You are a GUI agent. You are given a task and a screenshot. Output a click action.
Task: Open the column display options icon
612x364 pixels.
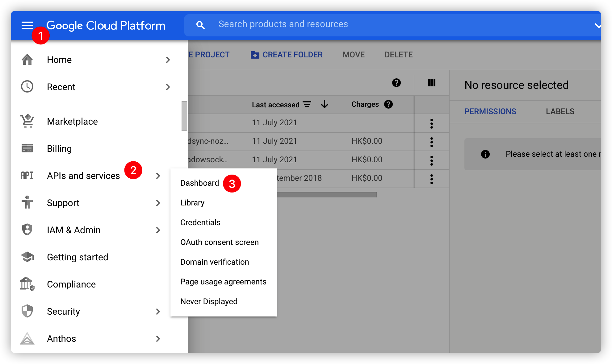(x=432, y=83)
